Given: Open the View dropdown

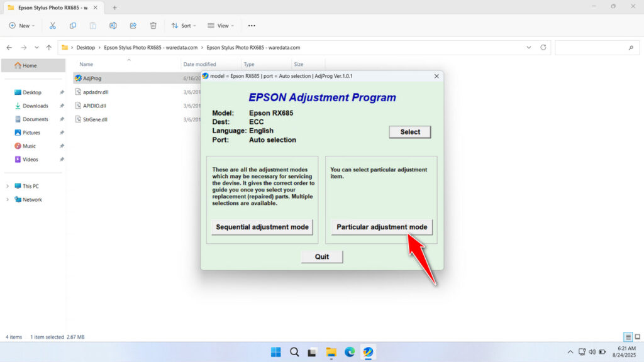Looking at the screenshot, I should point(221,25).
